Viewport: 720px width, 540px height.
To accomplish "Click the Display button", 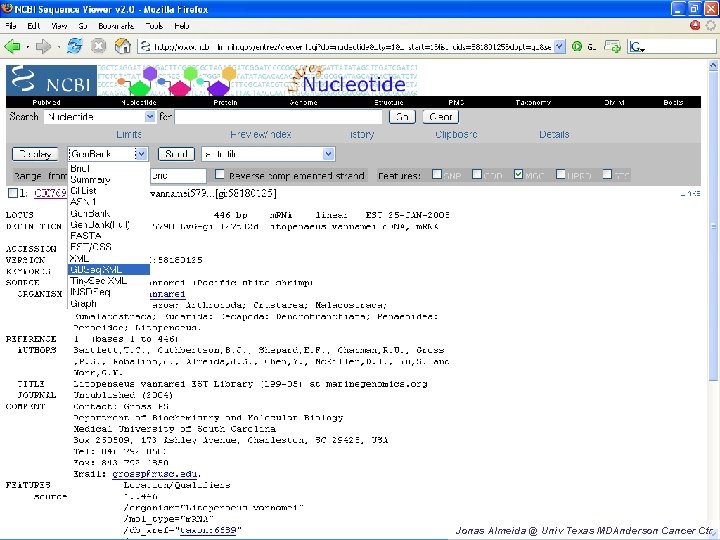I will point(35,154).
